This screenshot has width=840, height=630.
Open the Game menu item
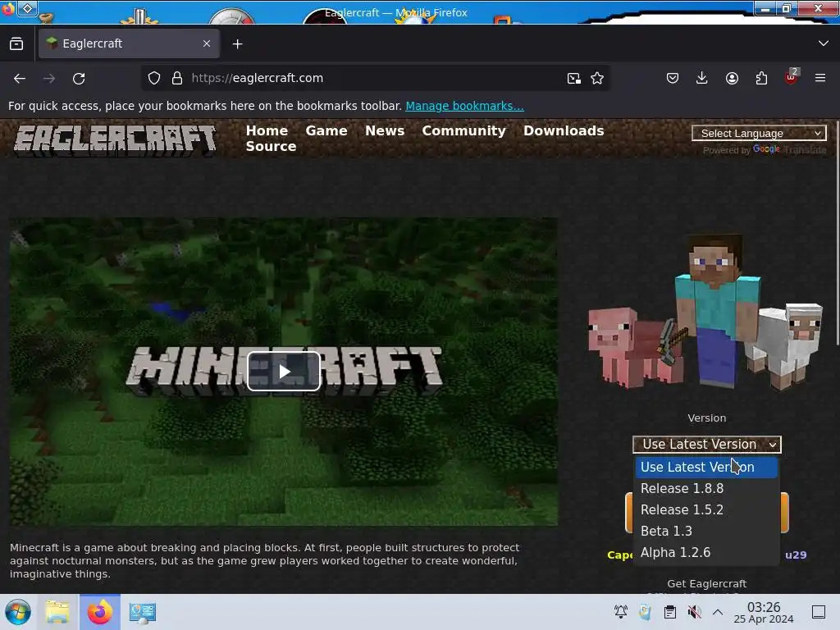coord(326,130)
